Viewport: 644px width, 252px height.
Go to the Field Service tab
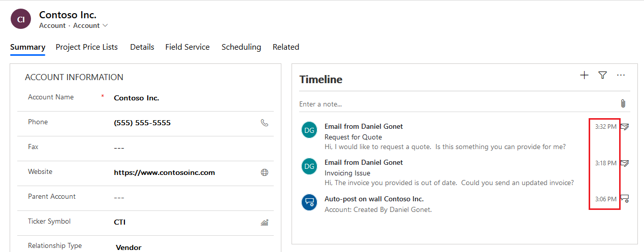click(x=187, y=47)
